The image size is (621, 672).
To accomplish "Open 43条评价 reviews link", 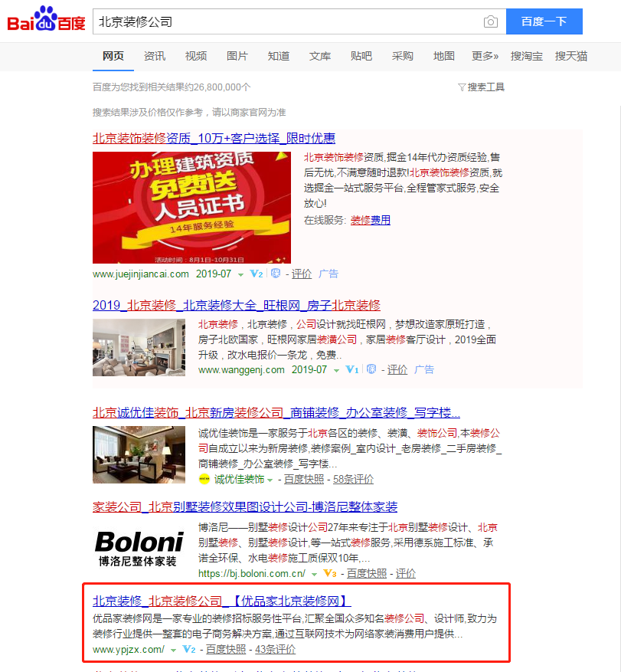I will click(x=276, y=650).
